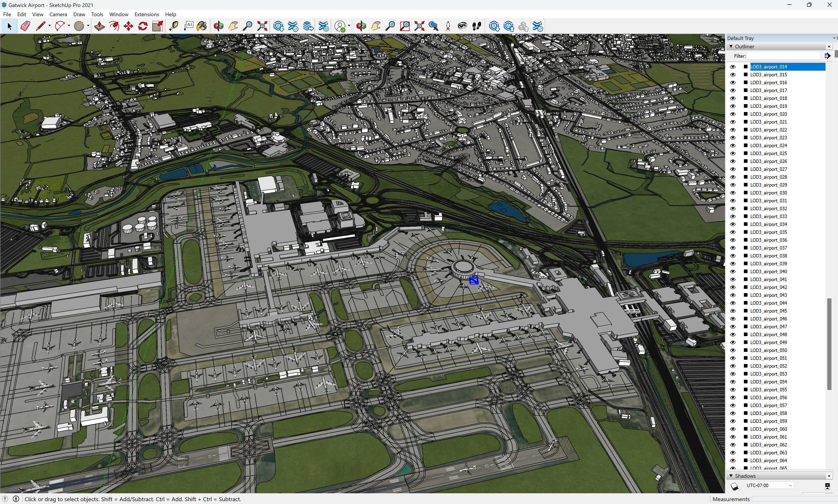The image size is (838, 504).
Task: Open the Extensions menu
Action: click(147, 14)
